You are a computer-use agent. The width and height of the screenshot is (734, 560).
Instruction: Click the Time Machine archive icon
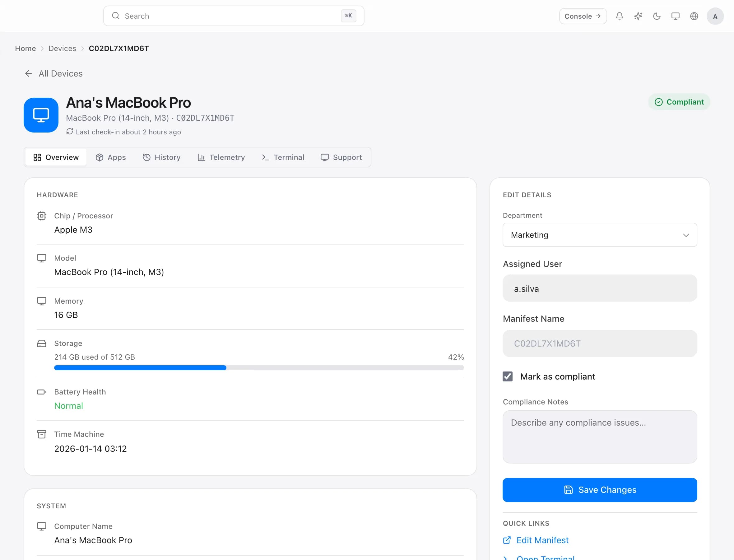pyautogui.click(x=42, y=434)
